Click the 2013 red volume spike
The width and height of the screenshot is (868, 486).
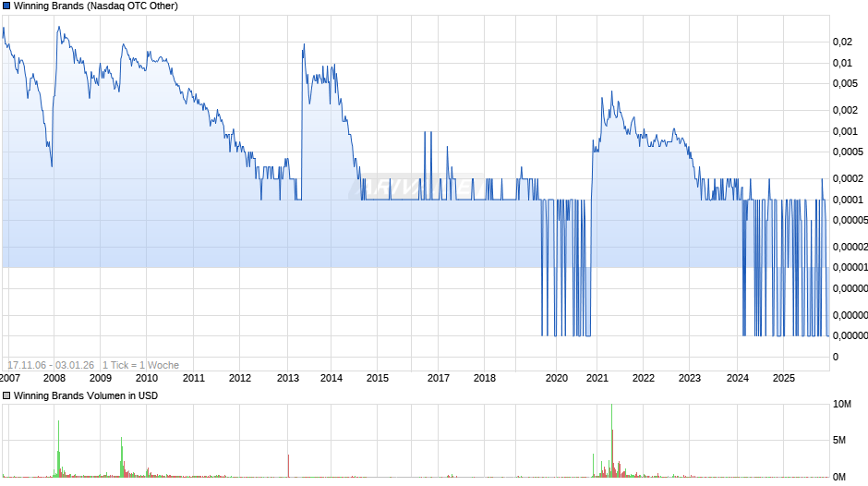pos(288,466)
